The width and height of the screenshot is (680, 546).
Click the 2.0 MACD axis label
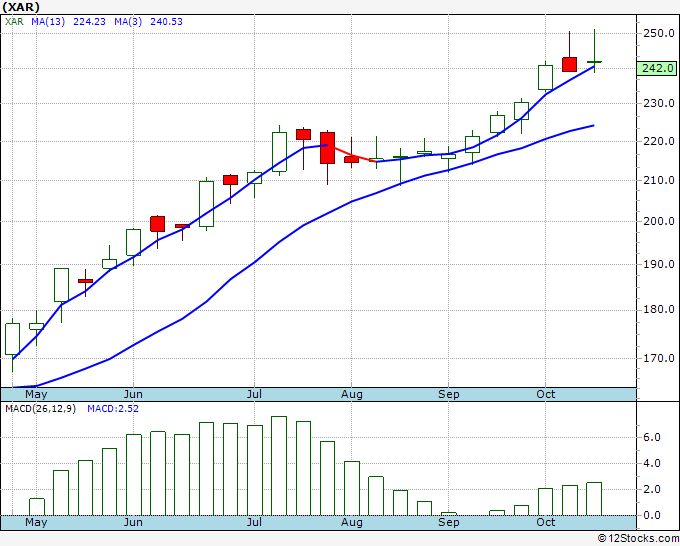(651, 490)
